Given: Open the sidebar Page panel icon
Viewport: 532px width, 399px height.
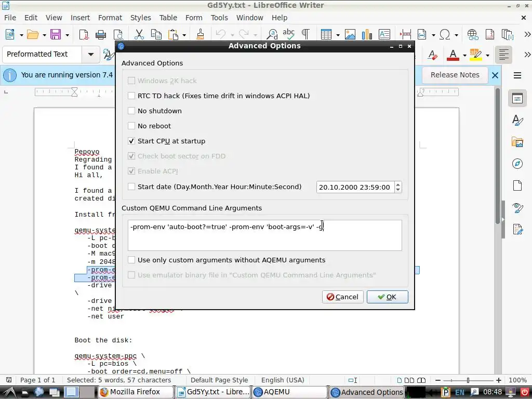Looking at the screenshot, I should 517,185.
